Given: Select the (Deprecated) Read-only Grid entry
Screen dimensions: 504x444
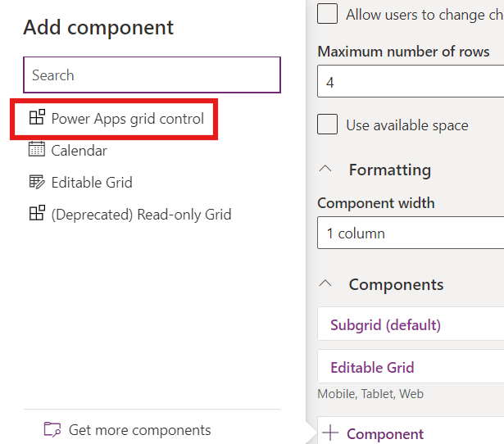Looking at the screenshot, I should pyautogui.click(x=141, y=215).
